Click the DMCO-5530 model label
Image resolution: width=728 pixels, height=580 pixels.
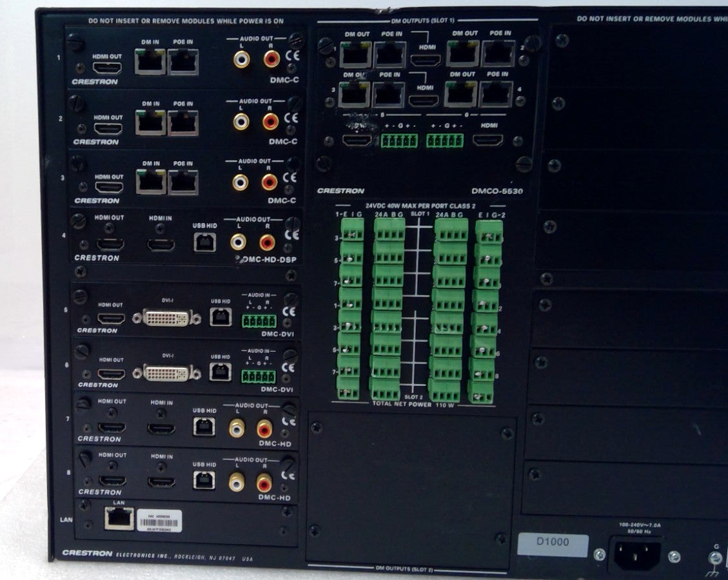pyautogui.click(x=497, y=191)
